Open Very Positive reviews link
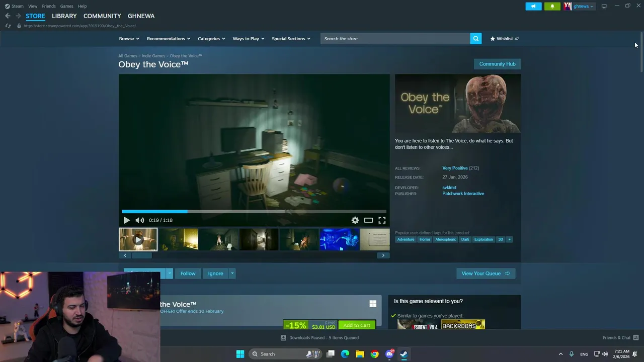 click(x=455, y=168)
